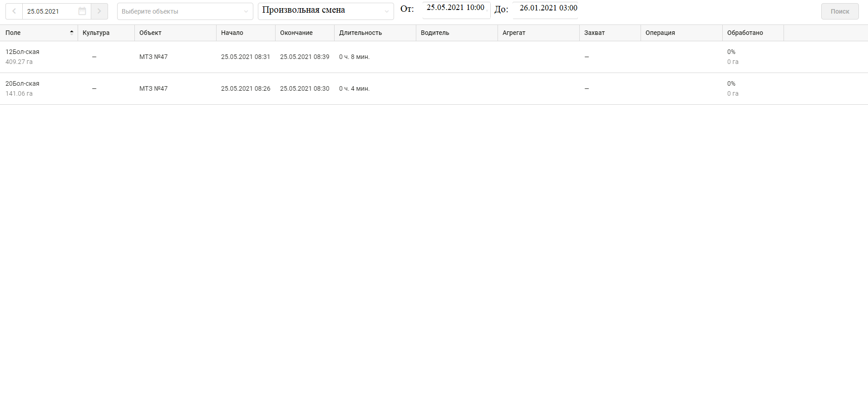Sort by the Начало column header
This screenshot has width=868, height=410.
tap(232, 33)
